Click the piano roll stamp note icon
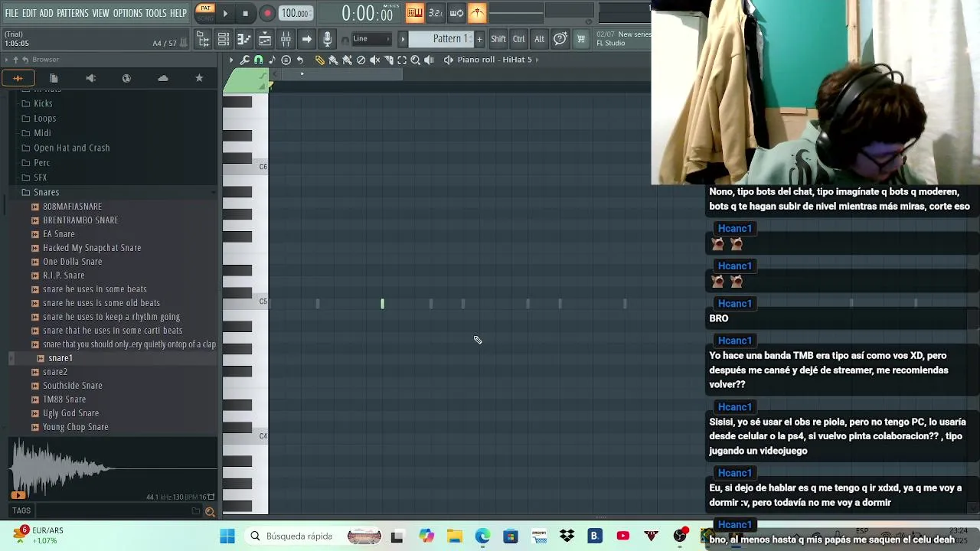Viewport: 980px width, 551px height. tap(273, 60)
